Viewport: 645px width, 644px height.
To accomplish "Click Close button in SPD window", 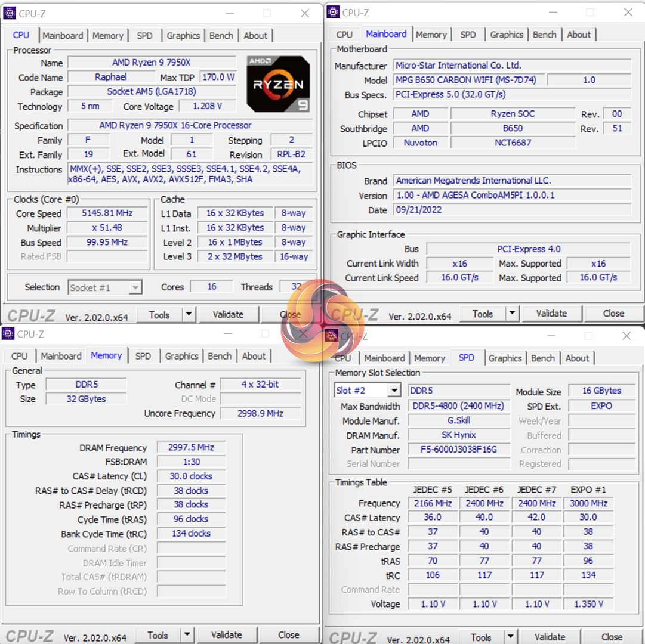I will point(612,637).
